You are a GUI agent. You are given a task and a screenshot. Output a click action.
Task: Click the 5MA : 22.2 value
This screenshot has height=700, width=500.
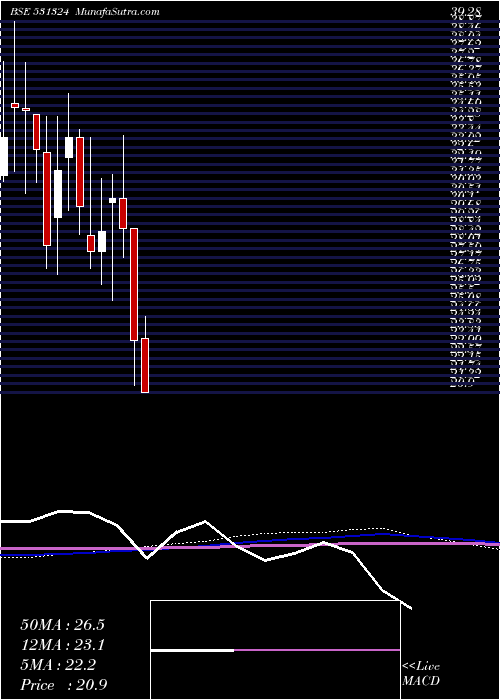[x=58, y=665]
